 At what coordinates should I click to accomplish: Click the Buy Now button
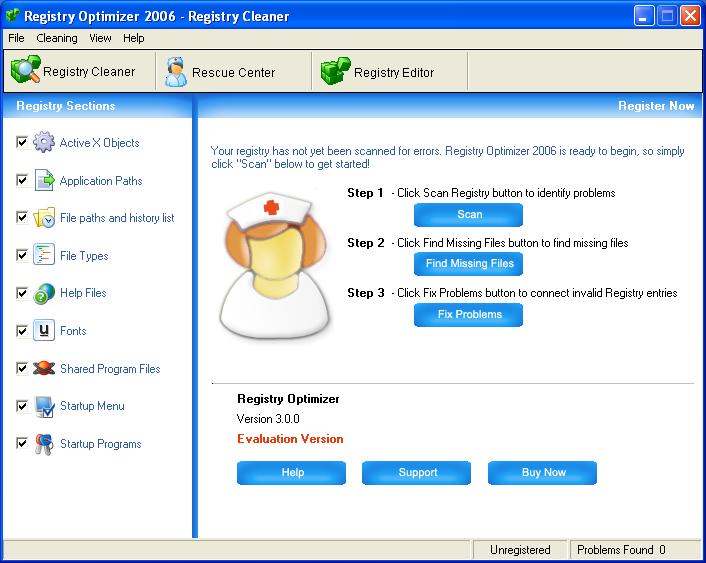click(x=543, y=473)
